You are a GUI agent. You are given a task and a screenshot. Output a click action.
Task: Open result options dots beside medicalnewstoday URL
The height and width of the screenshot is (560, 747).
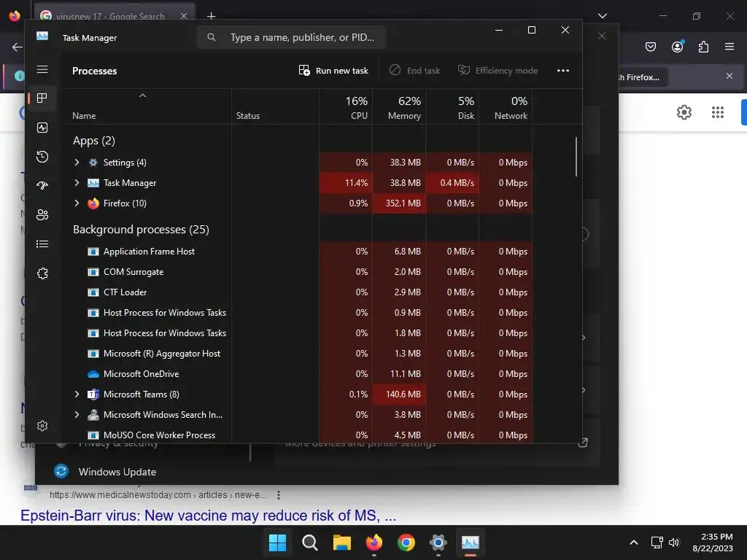tap(279, 495)
